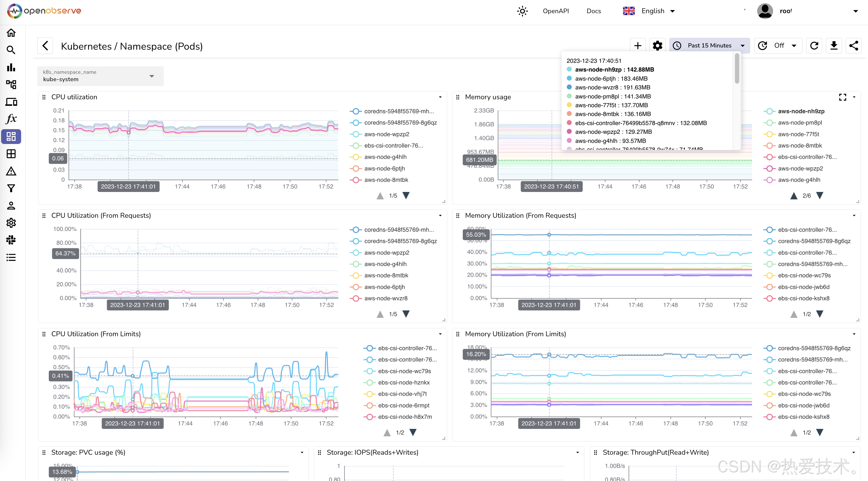Click the share dashboard icon
The height and width of the screenshot is (481, 868).
click(853, 46)
